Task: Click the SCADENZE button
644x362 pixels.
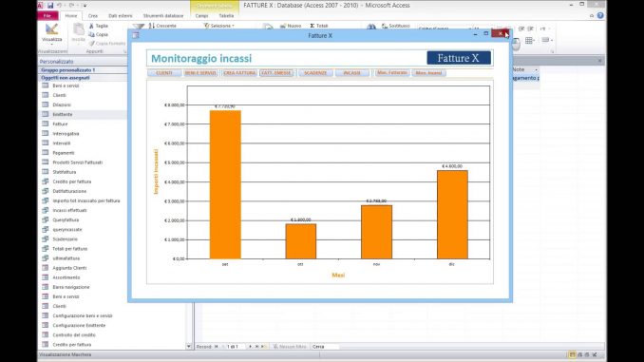Action: pos(315,73)
